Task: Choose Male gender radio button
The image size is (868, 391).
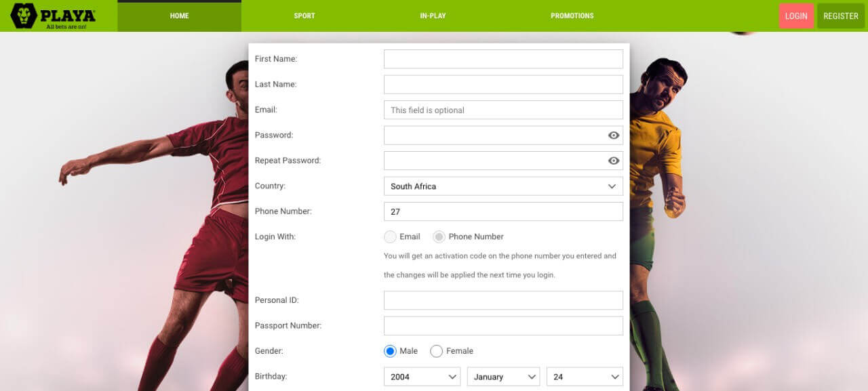Action: click(390, 351)
